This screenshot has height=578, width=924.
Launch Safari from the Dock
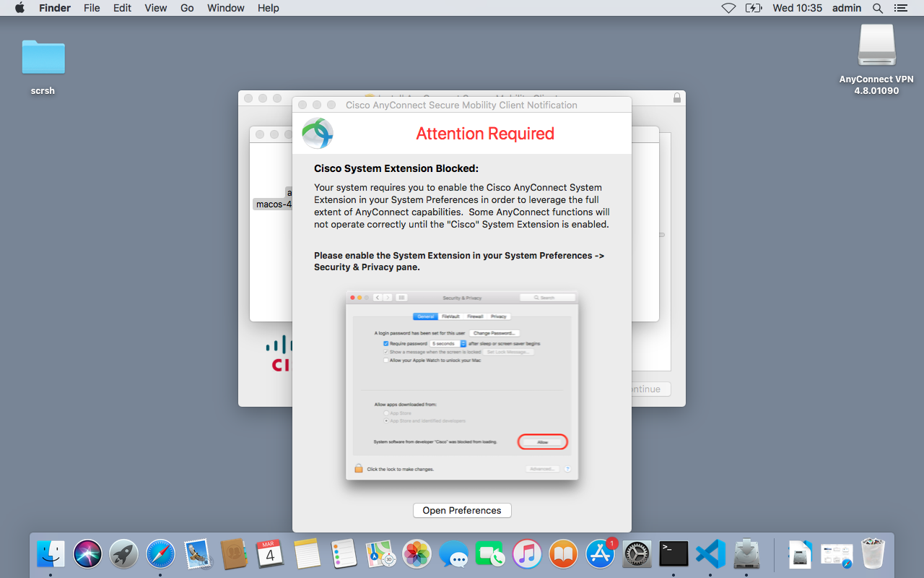point(160,554)
